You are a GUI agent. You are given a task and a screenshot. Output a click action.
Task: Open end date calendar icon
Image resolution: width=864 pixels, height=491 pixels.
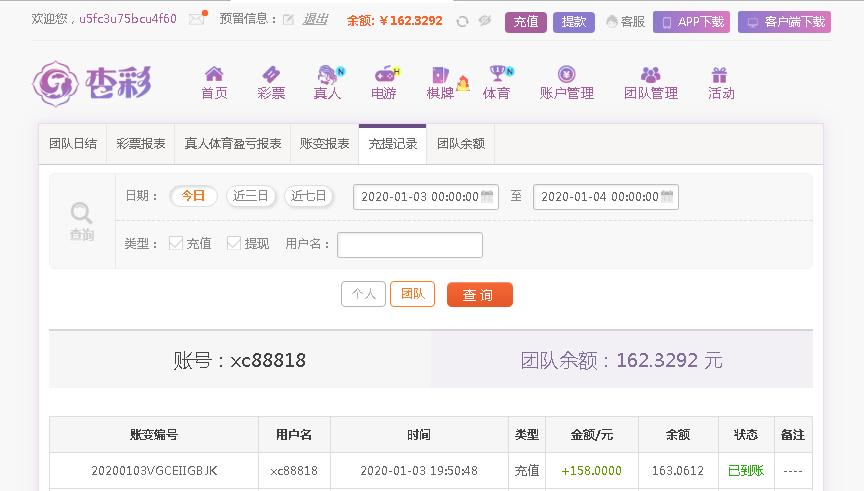(667, 197)
